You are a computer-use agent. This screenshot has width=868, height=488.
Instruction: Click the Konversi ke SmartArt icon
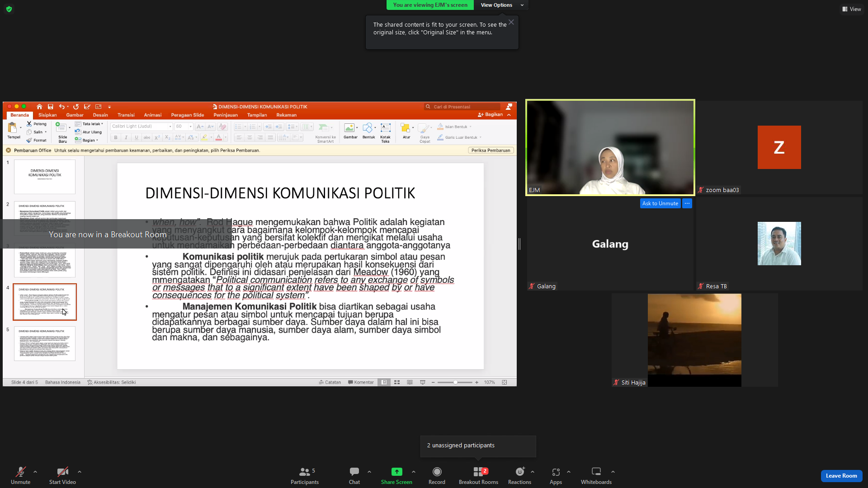pyautogui.click(x=324, y=128)
